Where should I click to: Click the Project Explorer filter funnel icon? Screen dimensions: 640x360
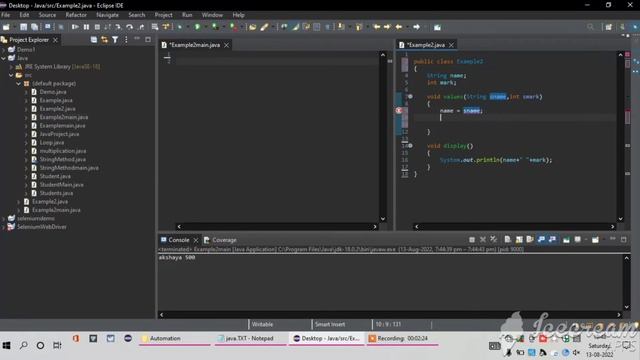click(115, 40)
